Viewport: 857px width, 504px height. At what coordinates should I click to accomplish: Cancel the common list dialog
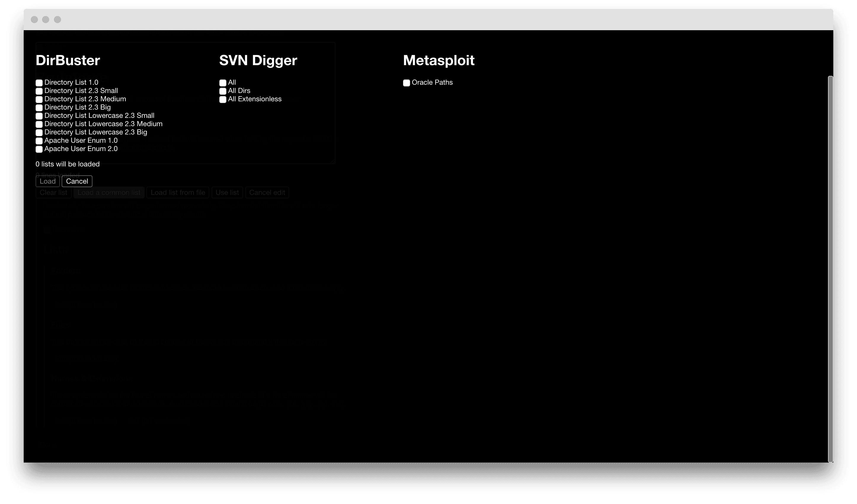point(77,182)
